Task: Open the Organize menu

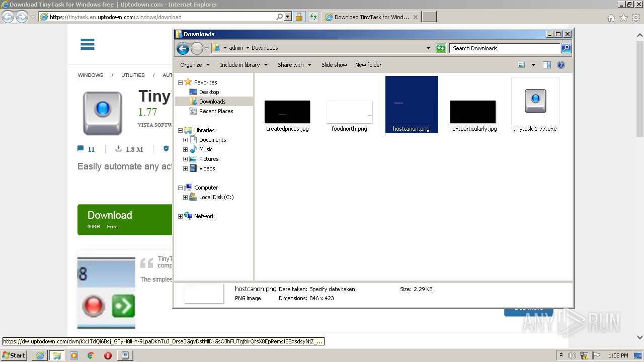Action: pos(195,65)
